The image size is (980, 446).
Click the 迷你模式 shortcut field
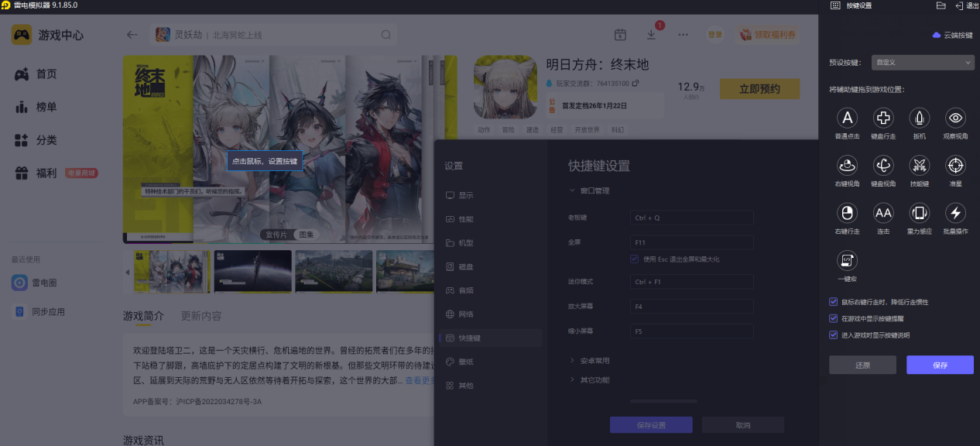pyautogui.click(x=691, y=282)
